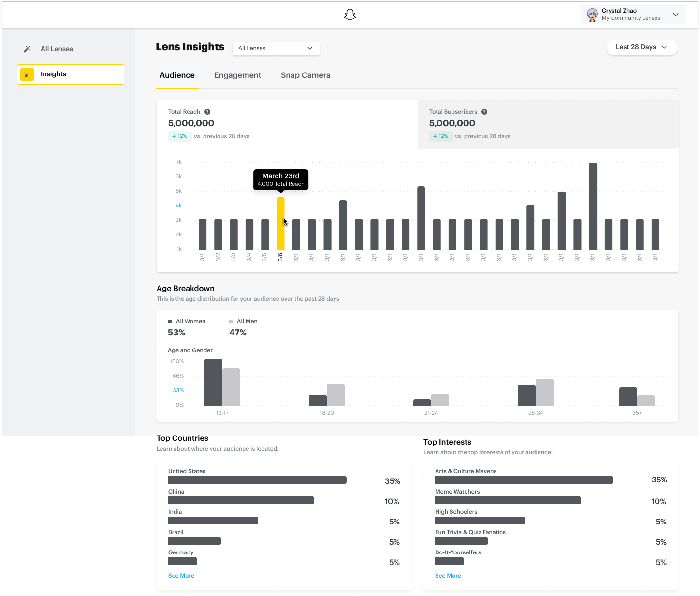Select the Audience tab
The height and width of the screenshot is (596, 700).
177,75
